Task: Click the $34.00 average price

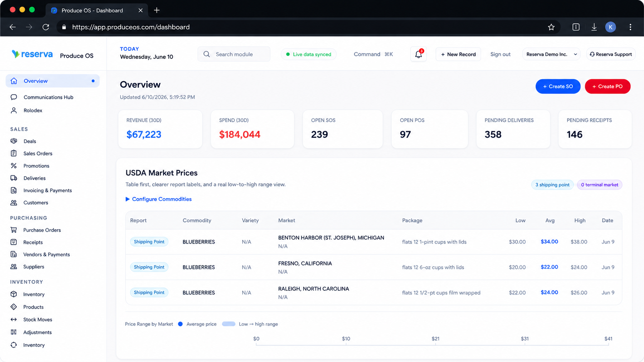Action: 549,242
